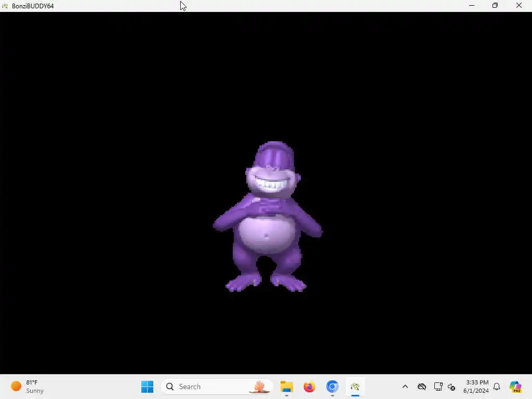Open the Chromium browser taskbar icon
This screenshot has width=532, height=399.
[332, 387]
